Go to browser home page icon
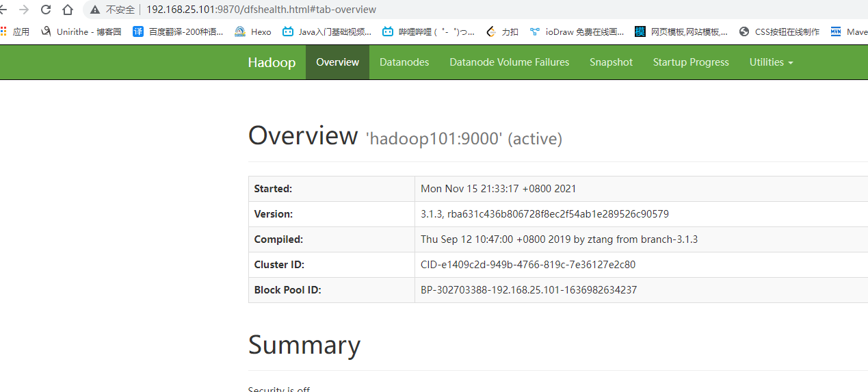The height and width of the screenshot is (392, 868). pos(68,10)
